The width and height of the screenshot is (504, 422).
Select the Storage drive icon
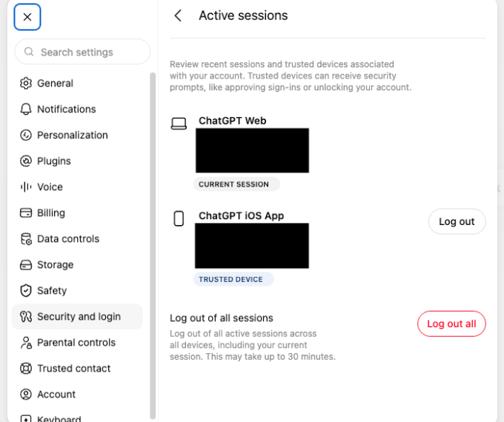tap(26, 265)
